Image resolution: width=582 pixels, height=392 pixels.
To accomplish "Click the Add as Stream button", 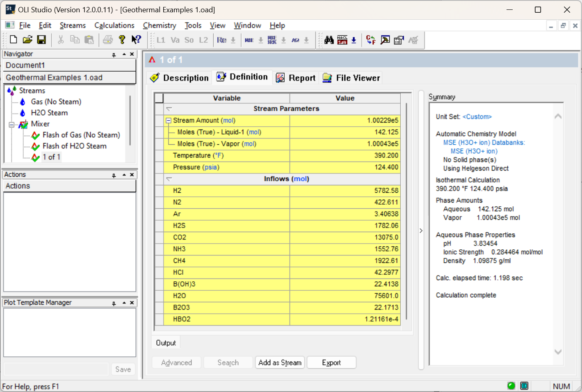I will point(280,362).
